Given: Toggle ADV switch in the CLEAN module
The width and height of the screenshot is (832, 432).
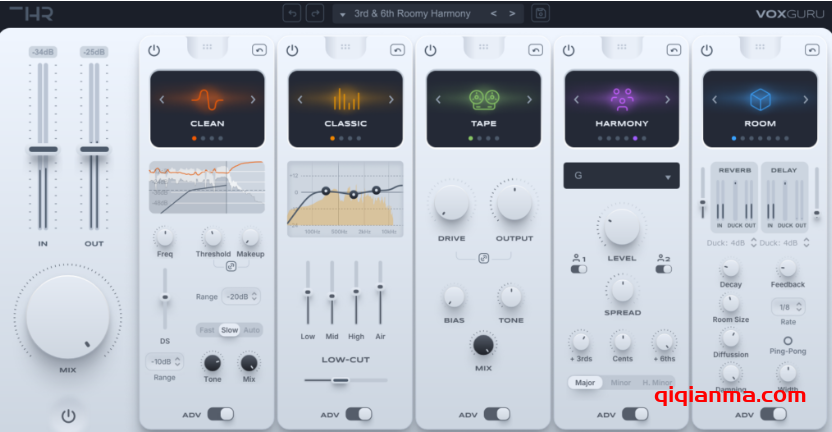Looking at the screenshot, I should point(221,414).
